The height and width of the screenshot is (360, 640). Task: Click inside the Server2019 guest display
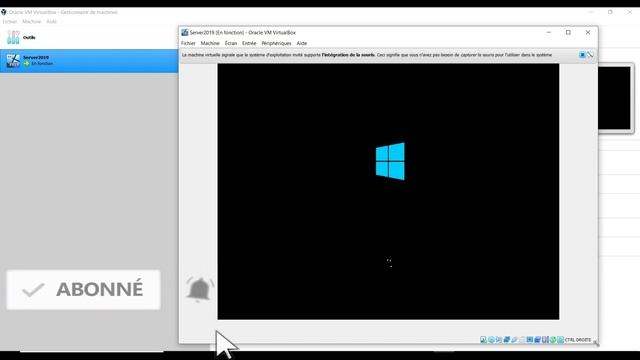point(388,191)
